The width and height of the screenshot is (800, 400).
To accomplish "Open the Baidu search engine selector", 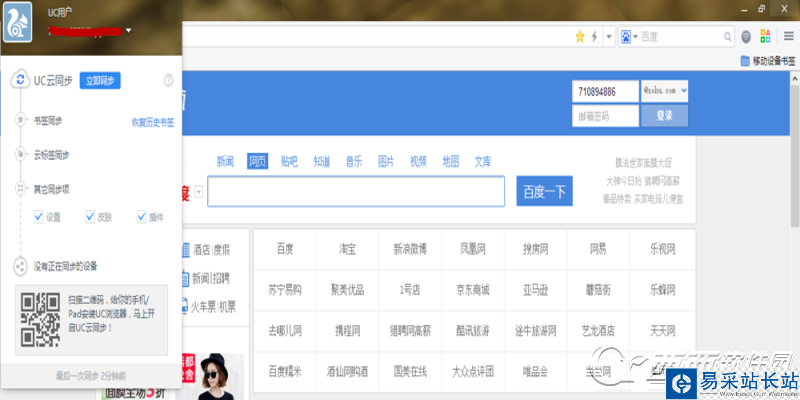I will pos(630,36).
